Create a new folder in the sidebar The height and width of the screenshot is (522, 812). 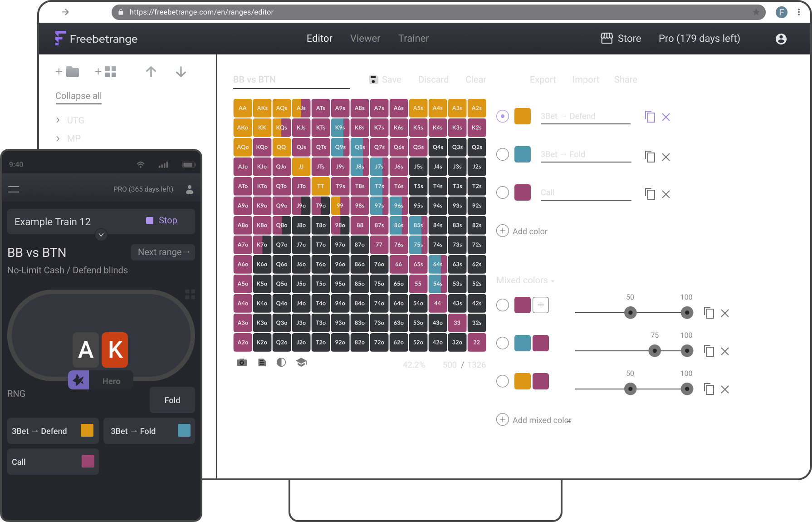pos(66,71)
